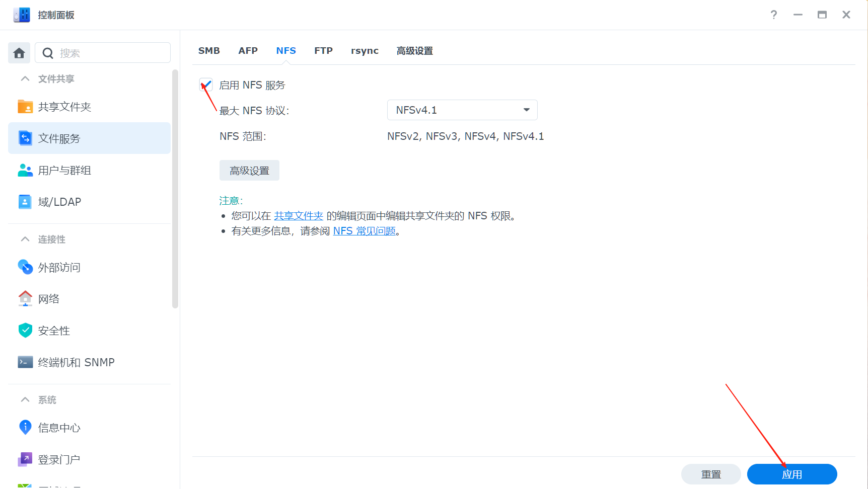Select the NFS tab
Image resolution: width=868 pixels, height=489 pixels.
286,51
